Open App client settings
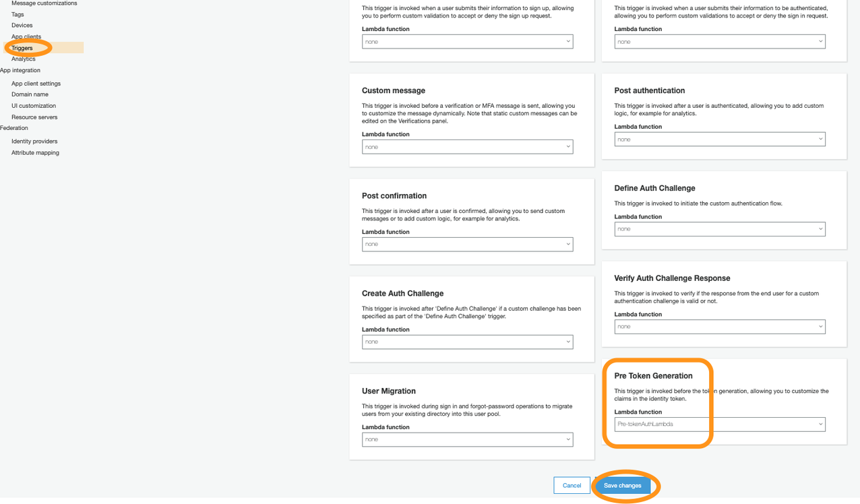 (36, 84)
